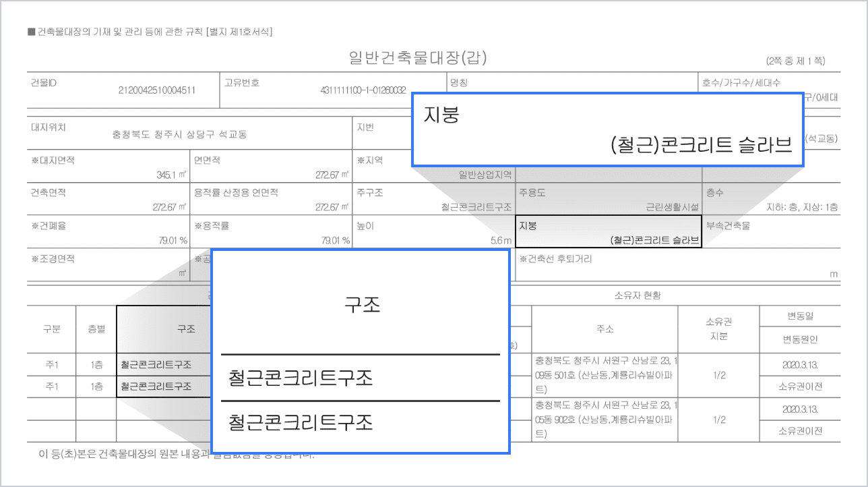
Task: Click the page indicator (2쪽 중 제 1 쪽)
Action: coord(795,61)
